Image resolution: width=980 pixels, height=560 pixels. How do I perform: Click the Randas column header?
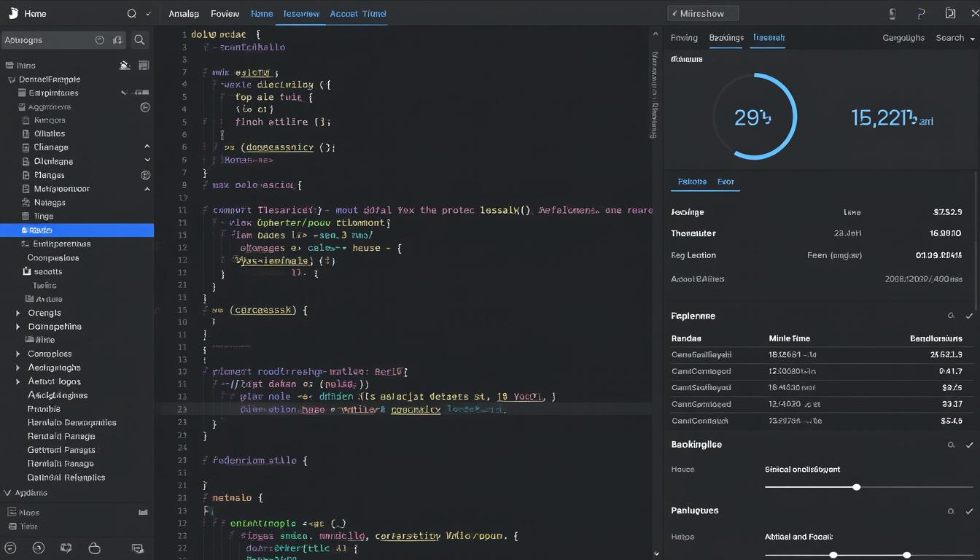click(x=686, y=338)
